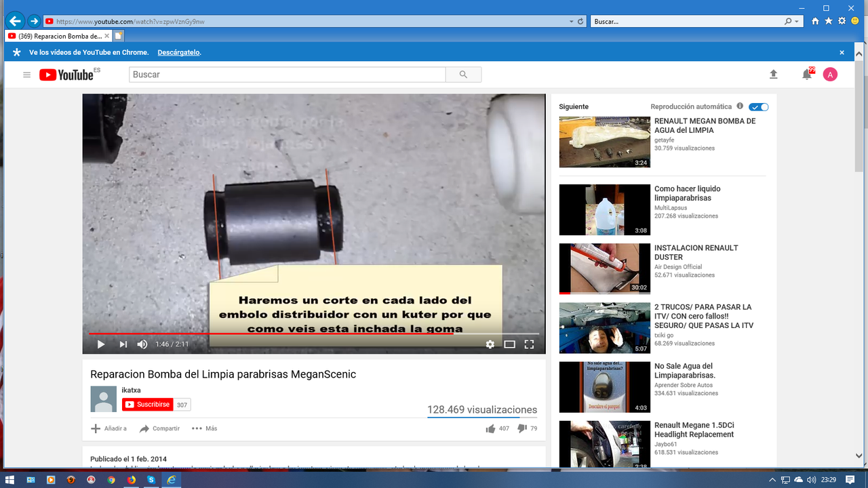Viewport: 868px width, 488px height.
Task: Open Favorites with the star icon
Action: [x=829, y=21]
